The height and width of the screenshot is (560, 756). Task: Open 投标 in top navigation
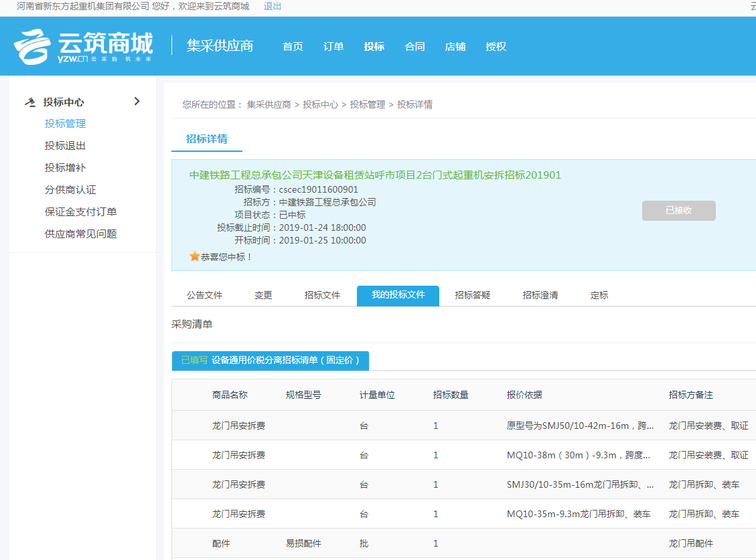374,47
